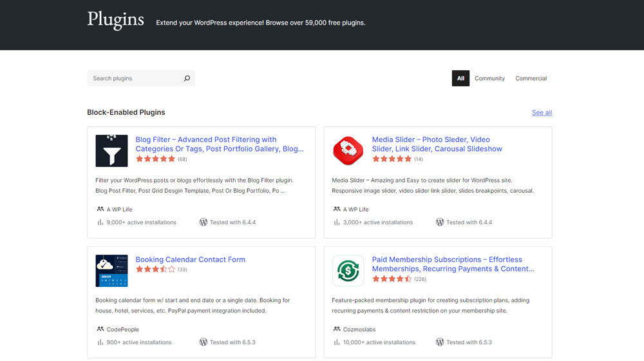Click installs bar icon beside 10,000+
The image size is (644, 361).
point(337,342)
